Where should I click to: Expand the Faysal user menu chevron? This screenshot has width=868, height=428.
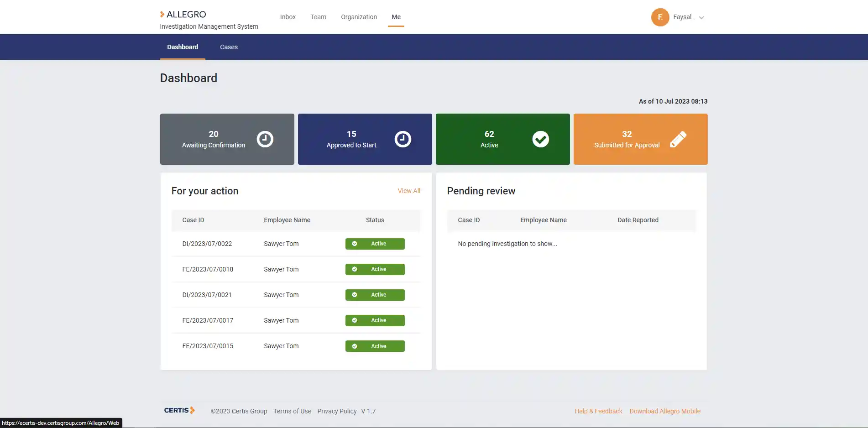(x=701, y=18)
